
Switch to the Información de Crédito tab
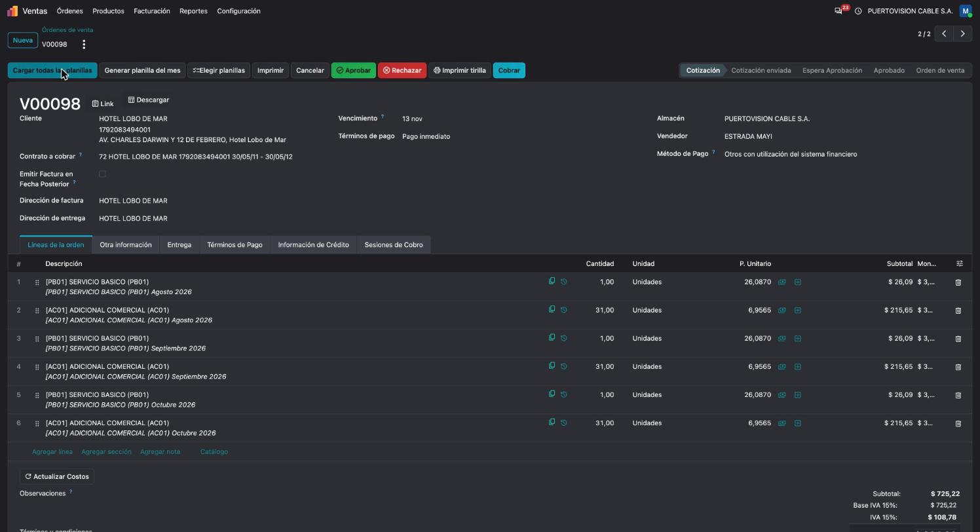point(313,245)
